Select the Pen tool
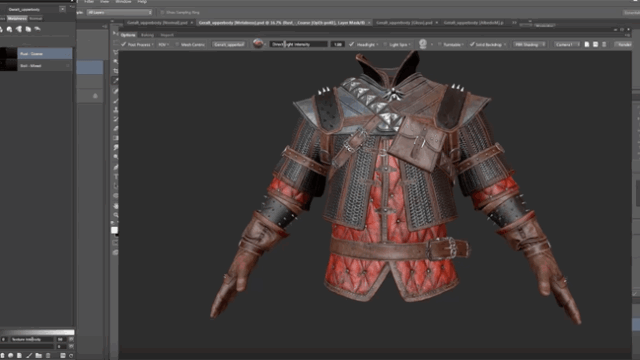The image size is (640, 360). 116,167
